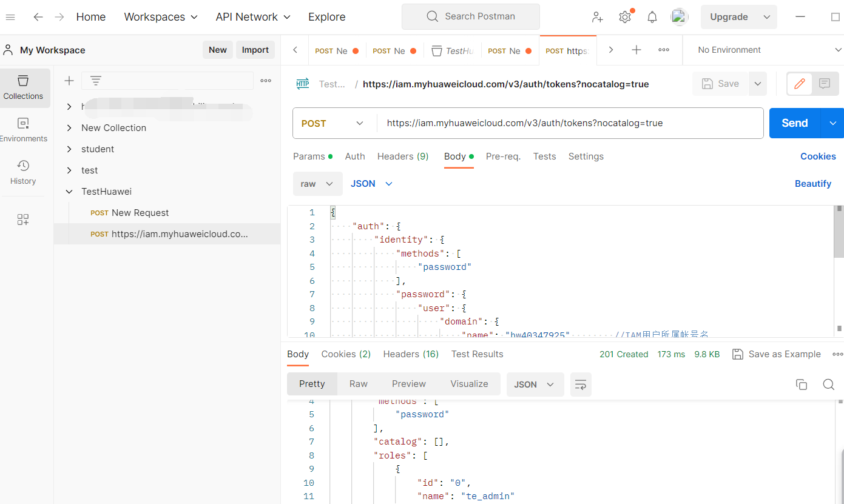Open the hamburger main menu
844x504 pixels.
point(10,17)
